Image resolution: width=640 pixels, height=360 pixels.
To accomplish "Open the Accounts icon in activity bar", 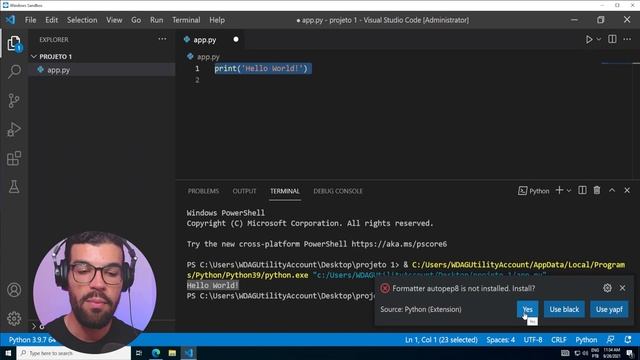I will 14,290.
